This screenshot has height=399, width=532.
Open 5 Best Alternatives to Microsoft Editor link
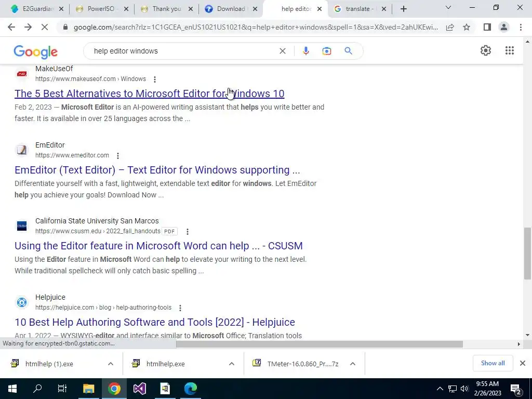(x=149, y=94)
